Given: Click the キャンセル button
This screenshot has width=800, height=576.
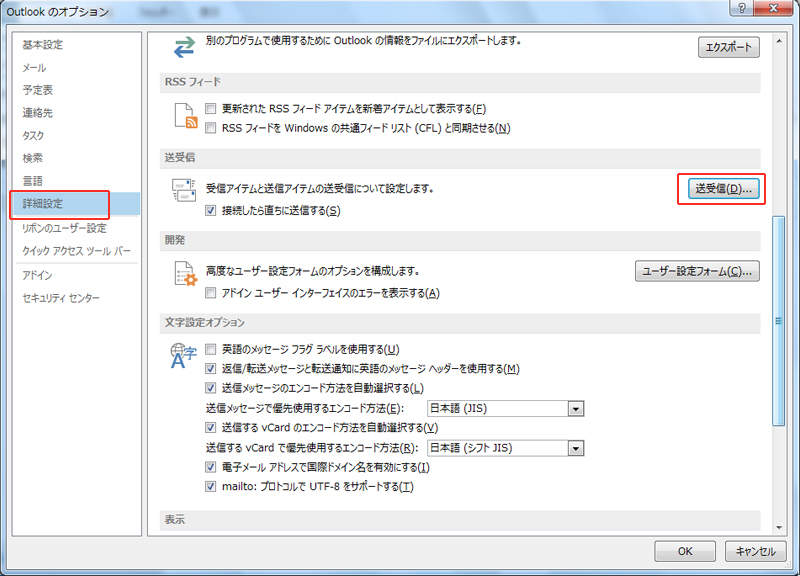Looking at the screenshot, I should pos(755,552).
